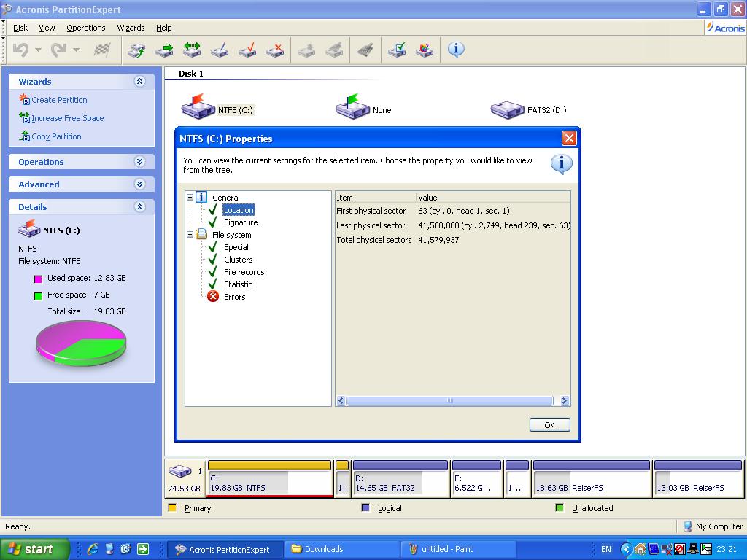The height and width of the screenshot is (560, 747).
Task: Click the Item column header
Action: pyautogui.click(x=376, y=197)
